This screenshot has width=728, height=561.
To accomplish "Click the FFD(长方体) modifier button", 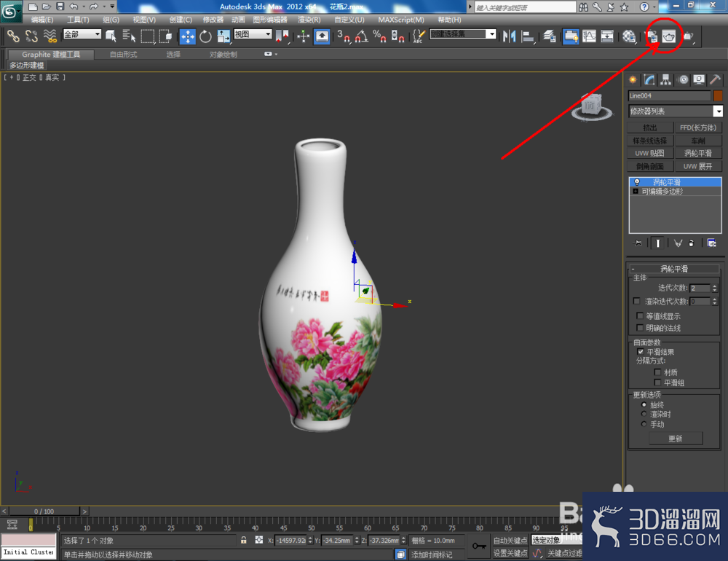I will pos(698,127).
